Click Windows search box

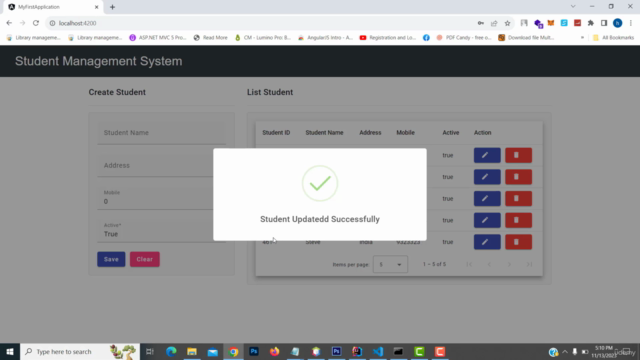80,351
